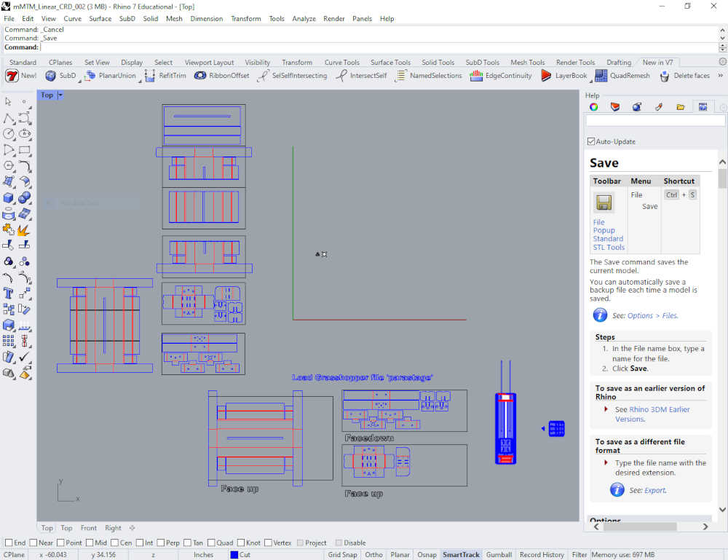728x560 pixels.
Task: Open the Layers panel tab icon
Action: point(615,107)
